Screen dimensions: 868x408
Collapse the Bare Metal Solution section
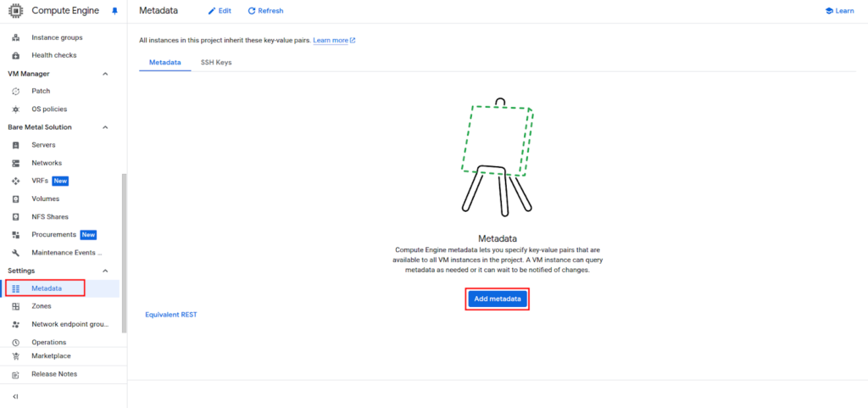click(105, 127)
